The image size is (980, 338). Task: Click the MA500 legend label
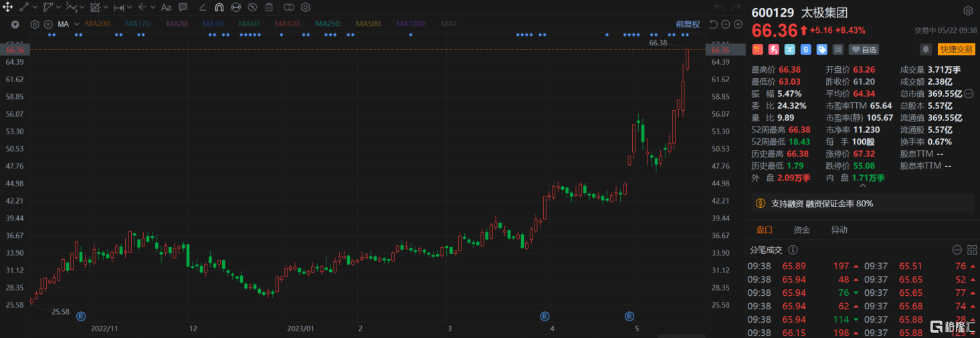(369, 24)
